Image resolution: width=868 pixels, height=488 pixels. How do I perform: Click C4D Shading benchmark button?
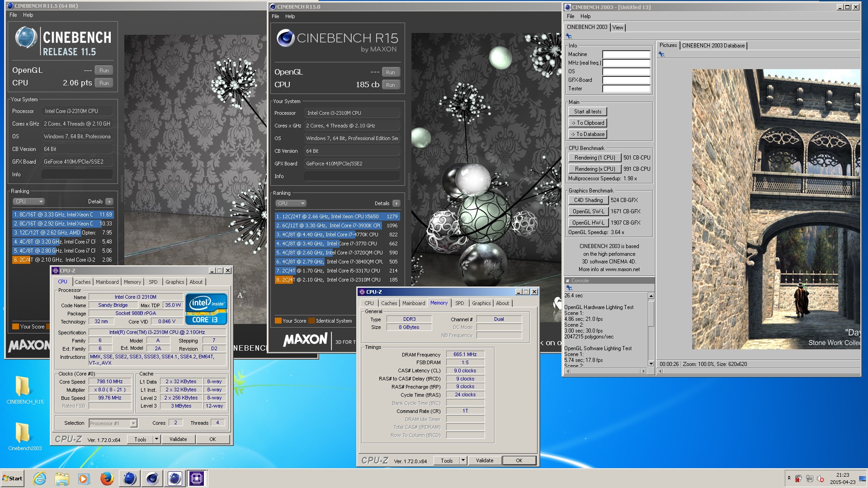(588, 200)
